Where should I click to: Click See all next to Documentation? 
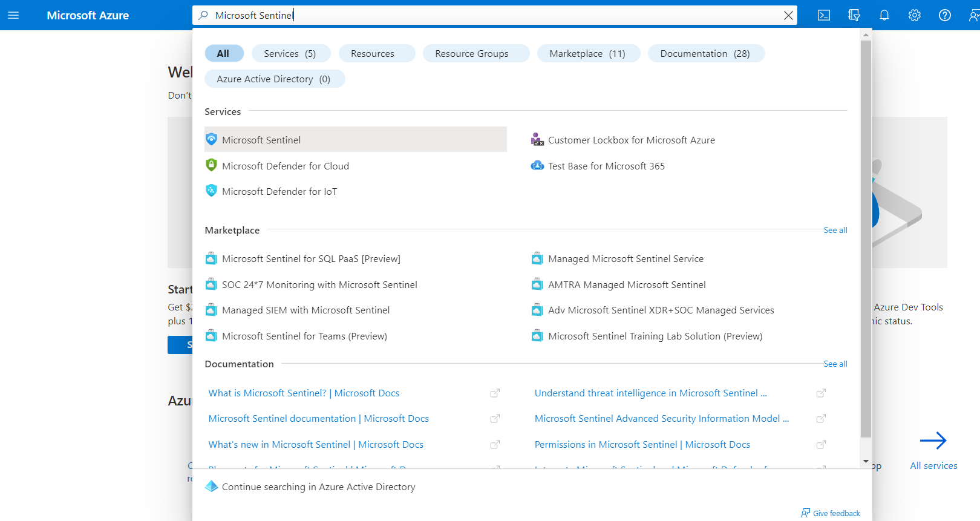[x=835, y=364]
